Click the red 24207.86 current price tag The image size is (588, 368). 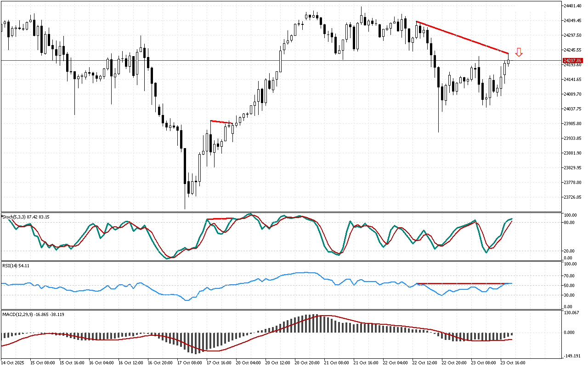pos(572,61)
